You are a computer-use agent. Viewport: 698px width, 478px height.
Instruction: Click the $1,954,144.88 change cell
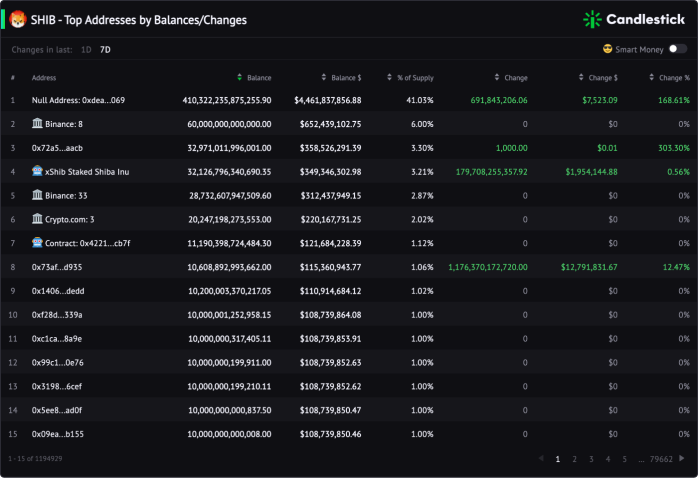pos(592,172)
